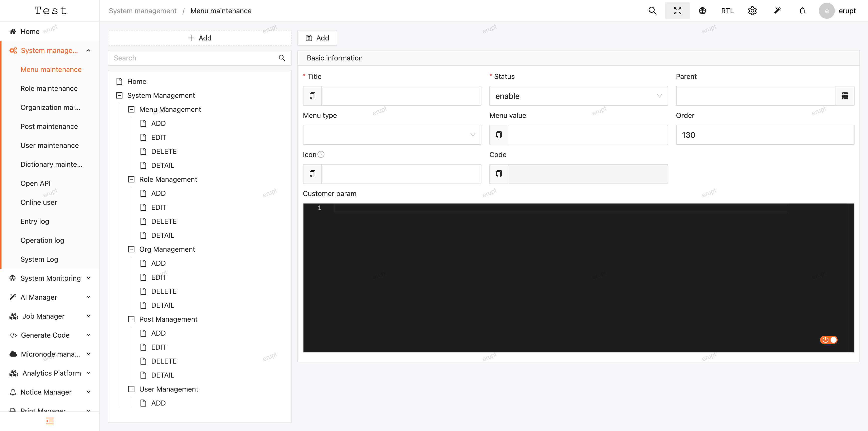Click the search magnifier in tree search box
Image resolution: width=868 pixels, height=431 pixels.
(282, 58)
